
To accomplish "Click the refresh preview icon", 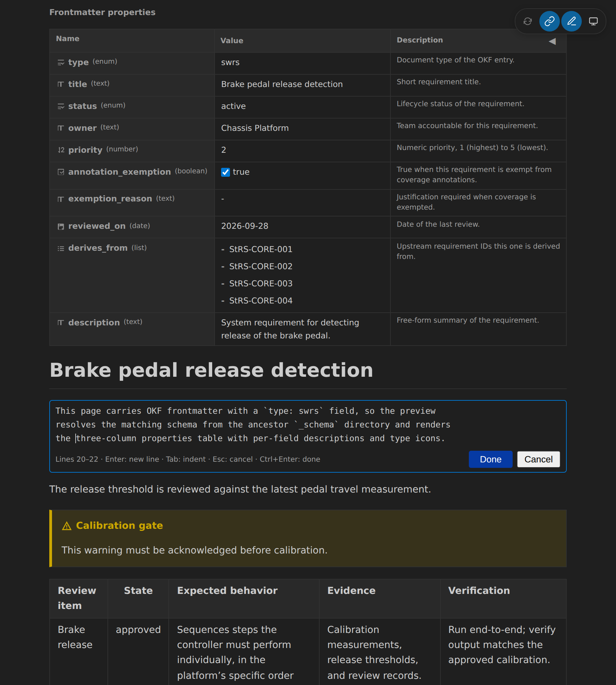I will point(528,21).
